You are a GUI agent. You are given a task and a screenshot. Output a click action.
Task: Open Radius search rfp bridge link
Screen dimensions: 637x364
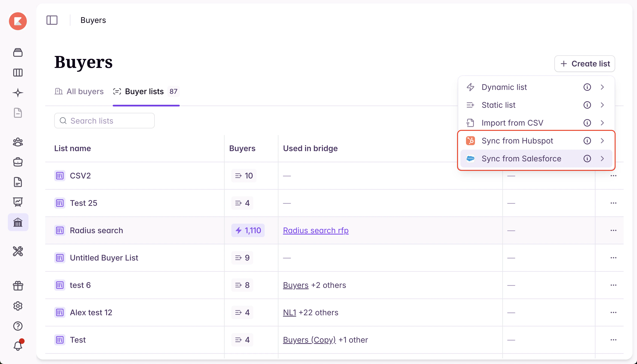(x=316, y=230)
